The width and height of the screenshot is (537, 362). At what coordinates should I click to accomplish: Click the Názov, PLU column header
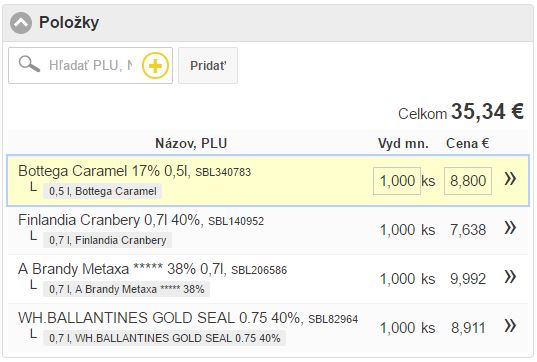(x=191, y=143)
